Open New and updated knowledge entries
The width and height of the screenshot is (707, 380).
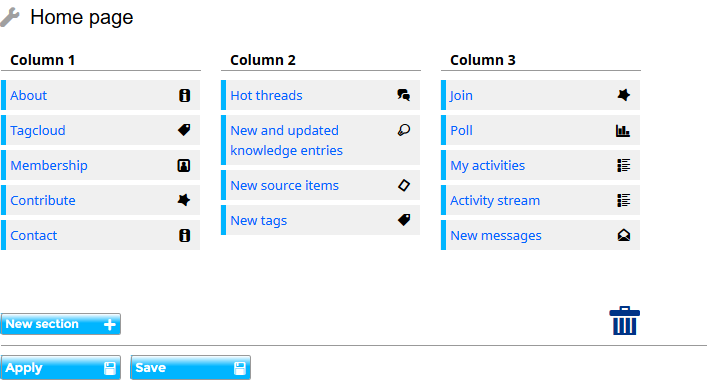[x=286, y=140]
